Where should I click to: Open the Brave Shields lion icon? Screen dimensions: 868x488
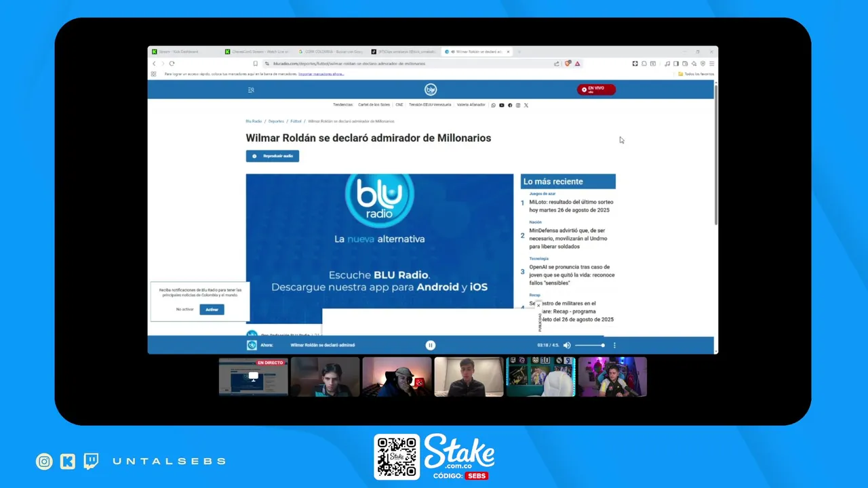[x=568, y=64]
